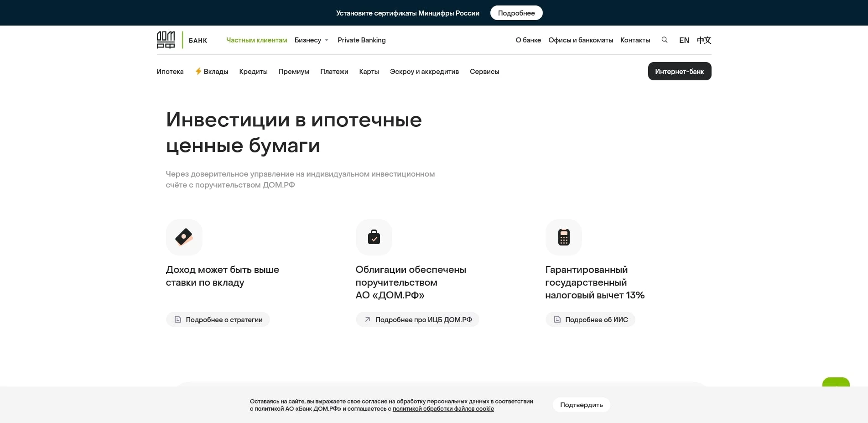Open the Интернет-банк portal
Screen dimensions: 868x423
coord(679,71)
